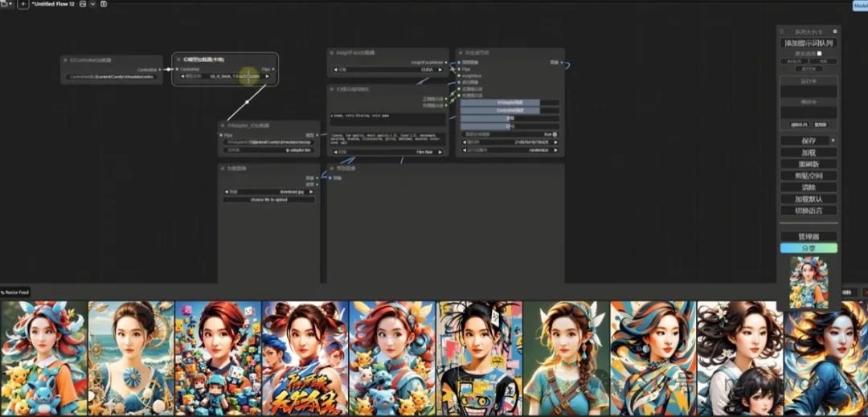
Task: Open the 管理器 manager
Action: [809, 236]
